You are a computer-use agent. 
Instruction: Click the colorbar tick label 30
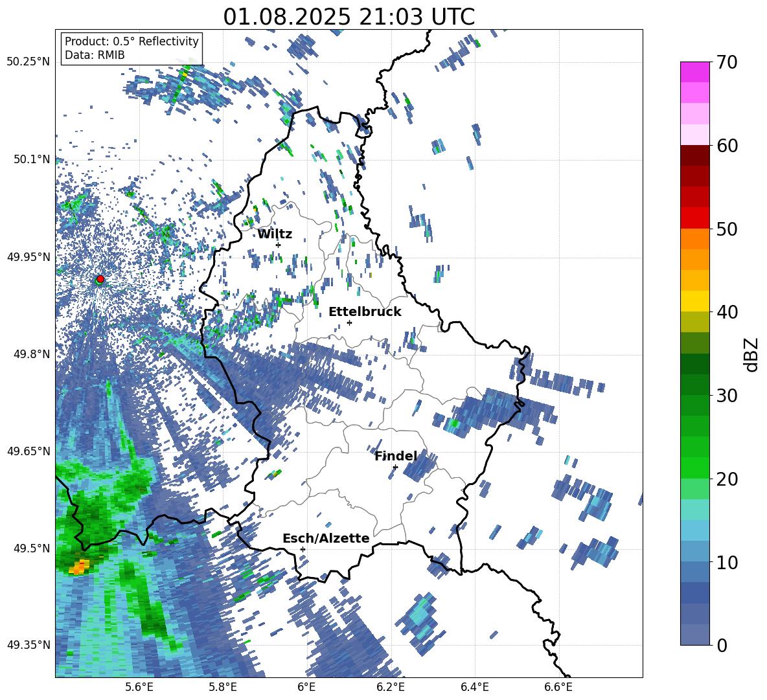(x=727, y=396)
